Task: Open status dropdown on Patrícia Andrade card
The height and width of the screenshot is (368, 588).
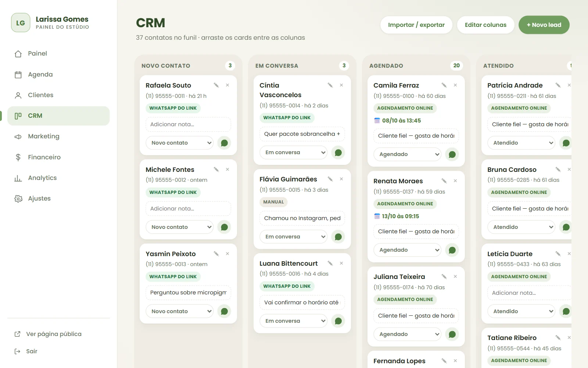Action: coord(521,143)
